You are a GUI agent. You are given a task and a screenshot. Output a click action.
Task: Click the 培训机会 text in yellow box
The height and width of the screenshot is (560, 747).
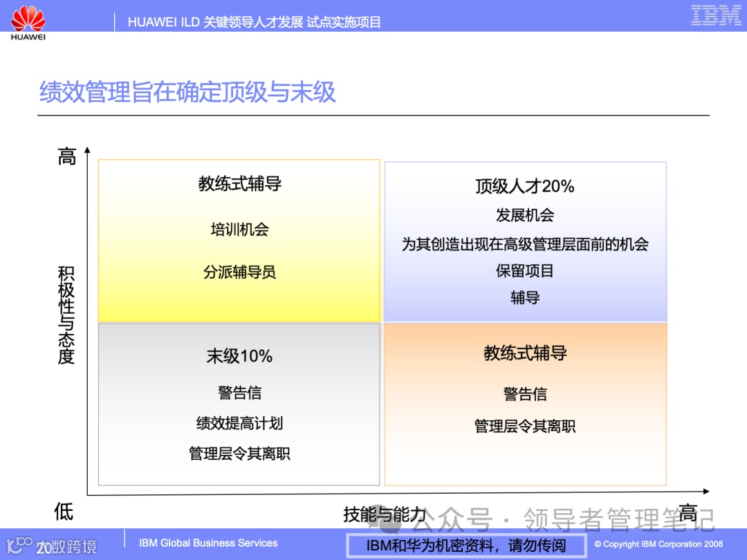(239, 230)
